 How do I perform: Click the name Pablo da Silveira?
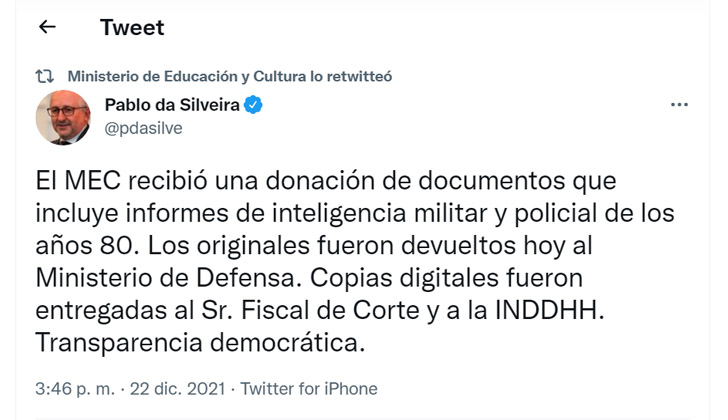point(172,105)
